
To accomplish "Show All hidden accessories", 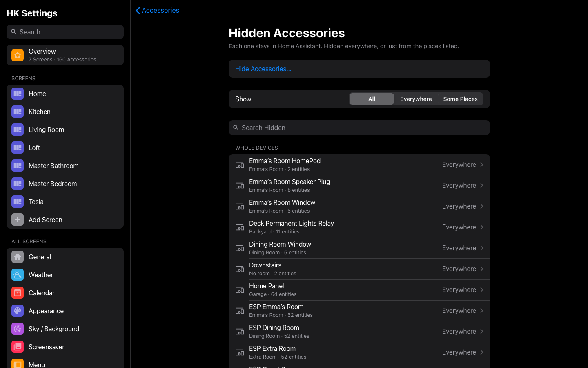I will 372,99.
